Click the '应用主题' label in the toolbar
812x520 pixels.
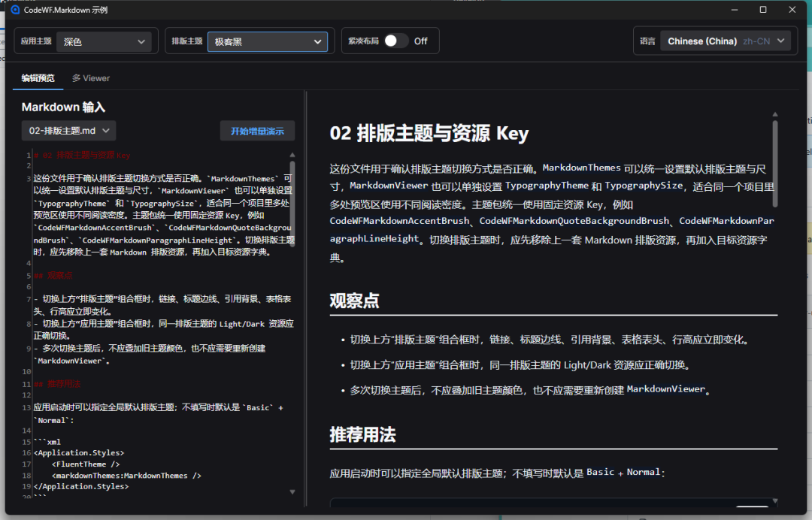pos(36,41)
